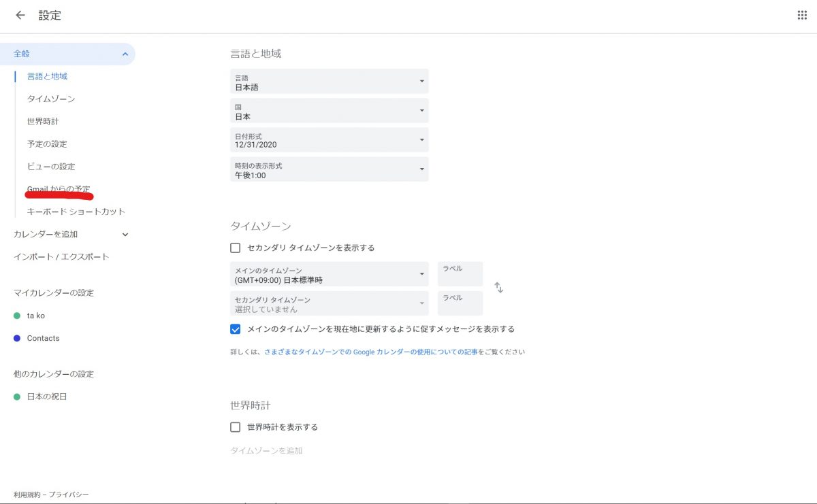
Task: Select キーボード ショートカット in the sidebar
Action: tap(76, 212)
